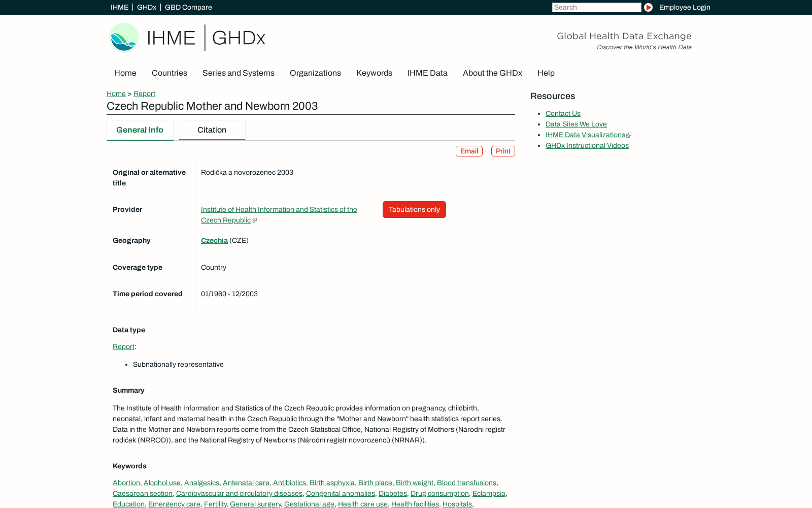
Task: Click the Congenital anomalies keyword
Action: 341,494
